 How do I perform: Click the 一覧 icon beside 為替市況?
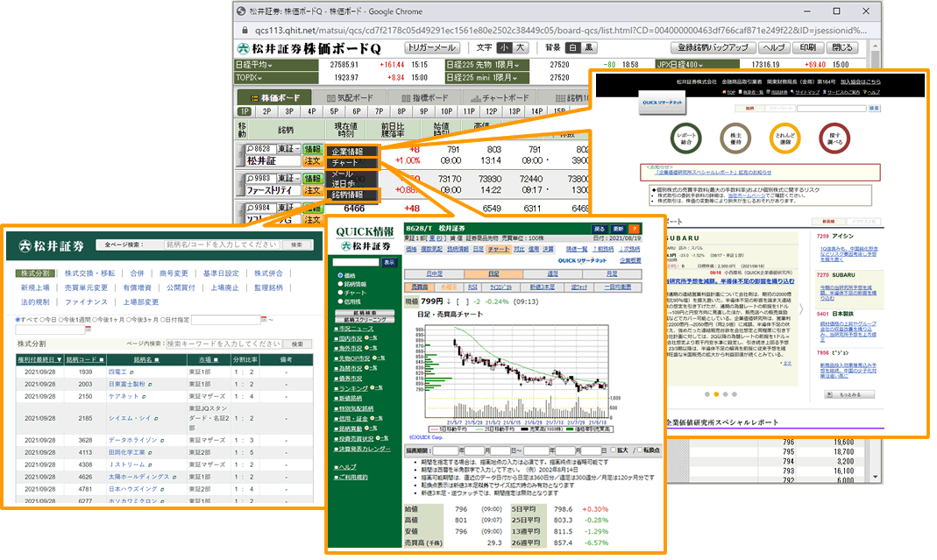pos(371,368)
